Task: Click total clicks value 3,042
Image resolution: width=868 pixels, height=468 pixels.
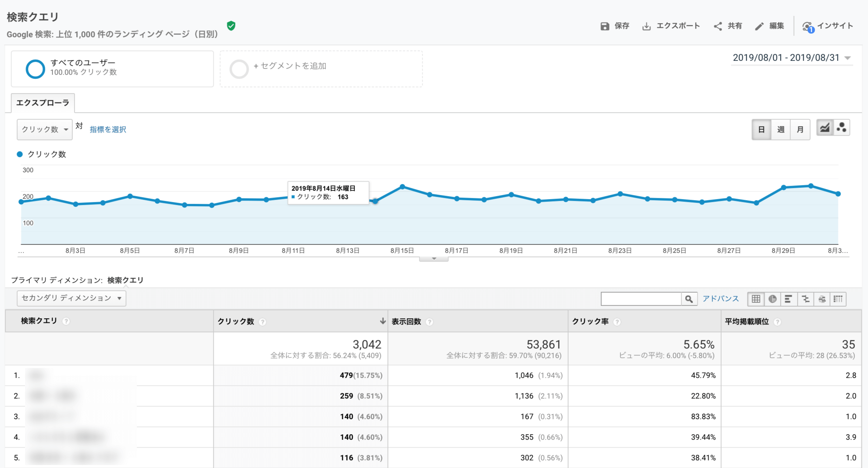Action: [367, 344]
